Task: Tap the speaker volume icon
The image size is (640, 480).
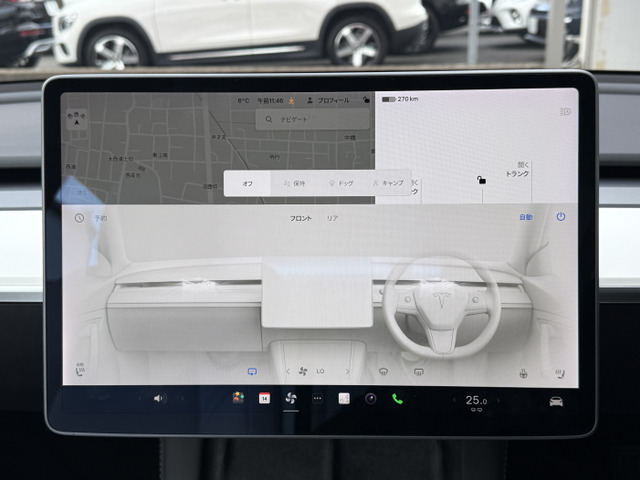Action: tap(158, 398)
